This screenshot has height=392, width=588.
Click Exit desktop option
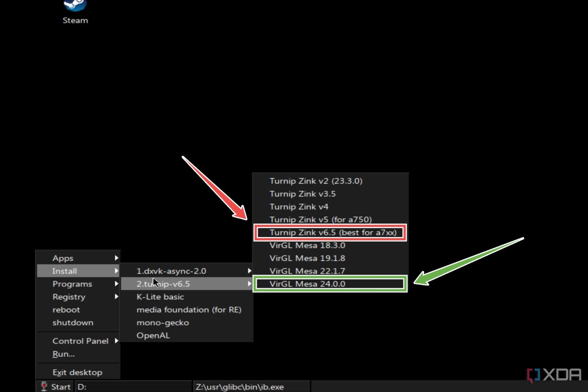click(77, 372)
